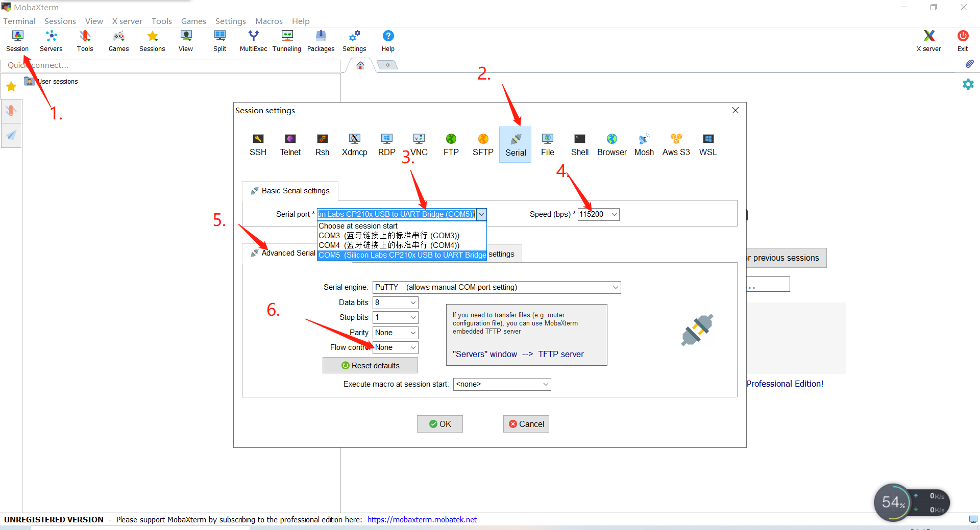Click the Cancel button
Image resolution: width=980 pixels, height=530 pixels.
[x=526, y=424]
